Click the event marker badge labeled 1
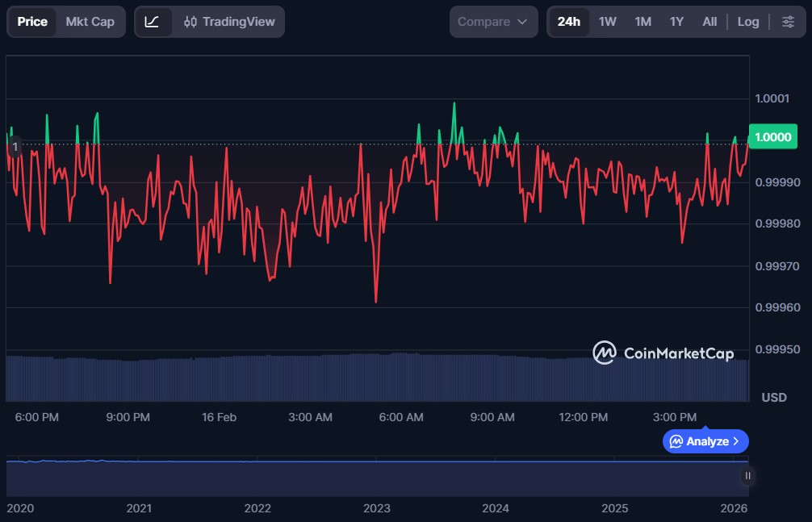 tap(15, 147)
